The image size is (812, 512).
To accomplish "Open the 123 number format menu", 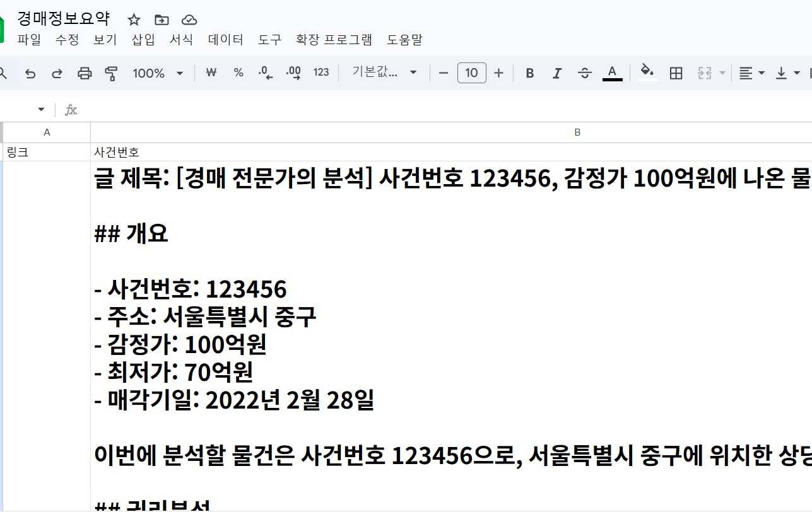I will tap(321, 73).
